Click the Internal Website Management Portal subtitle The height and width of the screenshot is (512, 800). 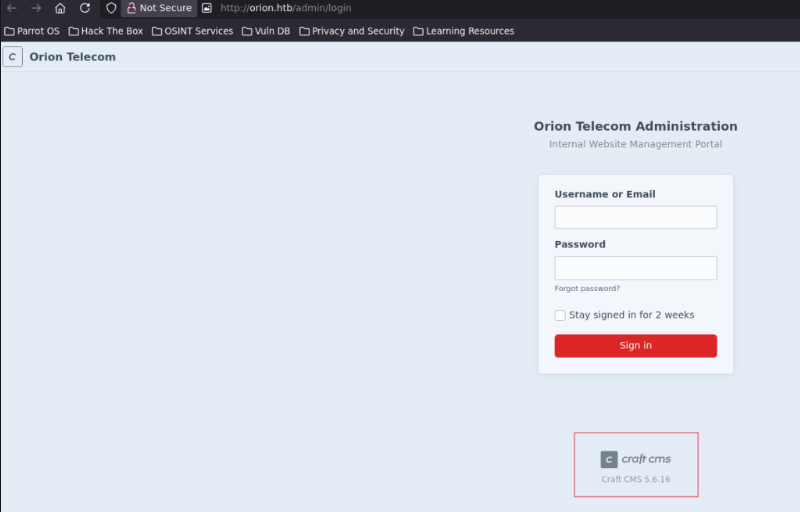pyautogui.click(x=636, y=144)
